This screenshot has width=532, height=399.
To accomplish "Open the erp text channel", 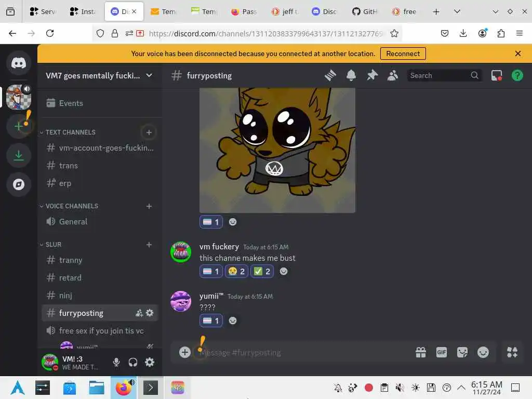I will click(100, 183).
